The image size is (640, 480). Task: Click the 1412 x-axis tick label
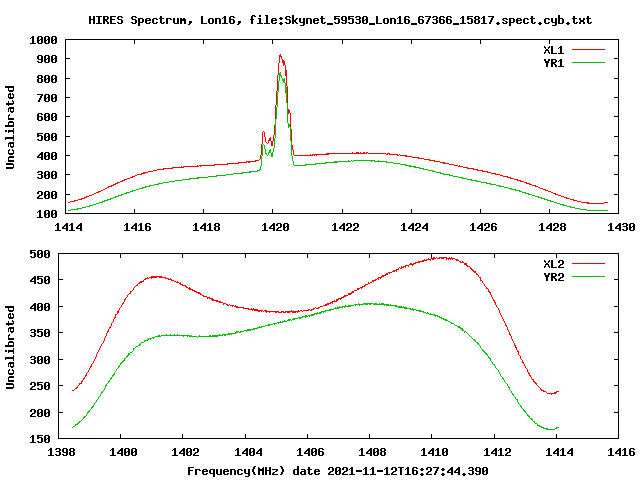point(497,452)
